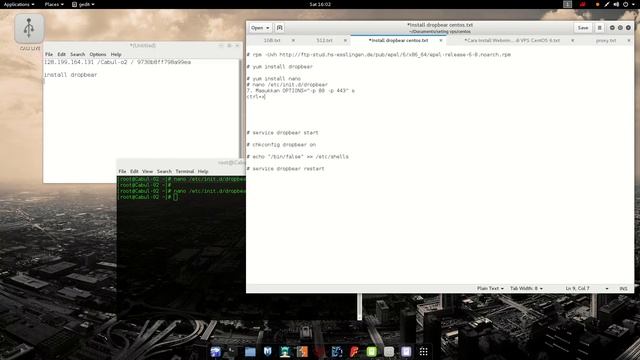
Task: Open File menu in the terminal window
Action: pos(122,171)
